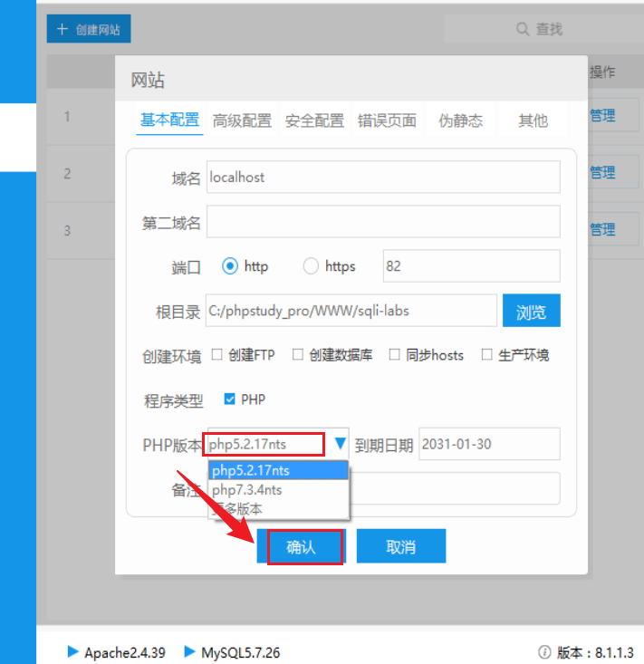Click the empty 第二域名 input field
The width and height of the screenshot is (644, 664).
(383, 221)
